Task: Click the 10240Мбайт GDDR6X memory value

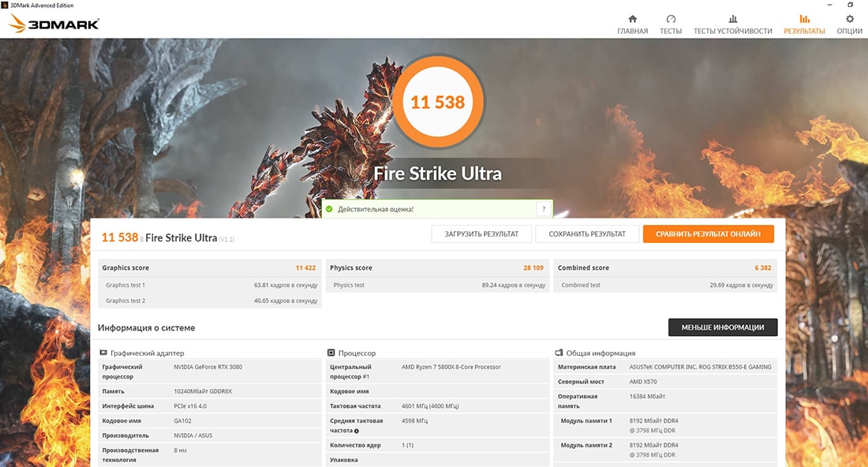Action: click(203, 391)
